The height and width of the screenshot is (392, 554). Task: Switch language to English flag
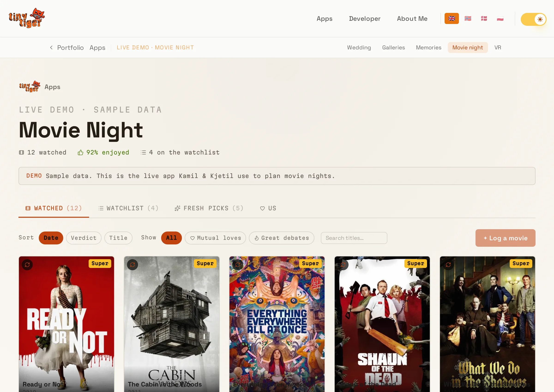coord(451,18)
